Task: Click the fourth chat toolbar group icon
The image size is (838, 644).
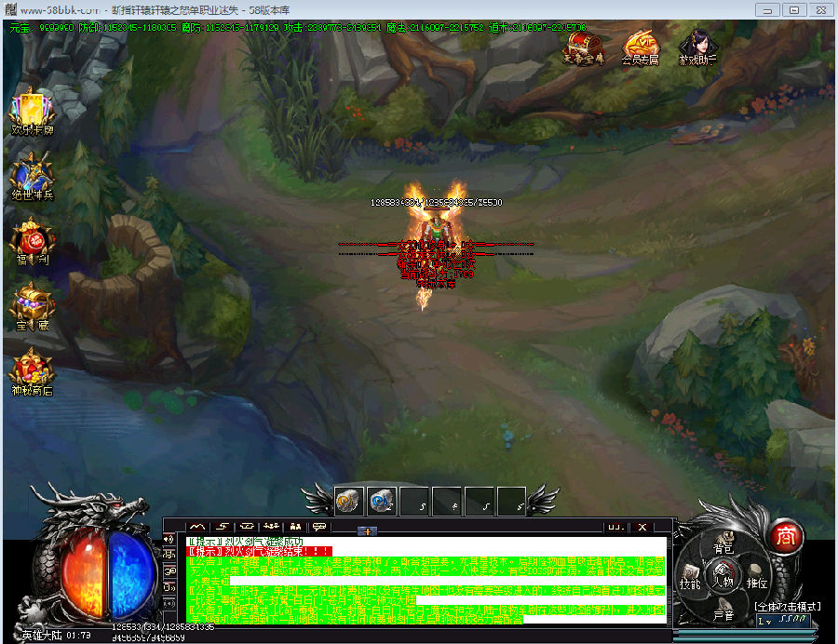Action: (272, 527)
